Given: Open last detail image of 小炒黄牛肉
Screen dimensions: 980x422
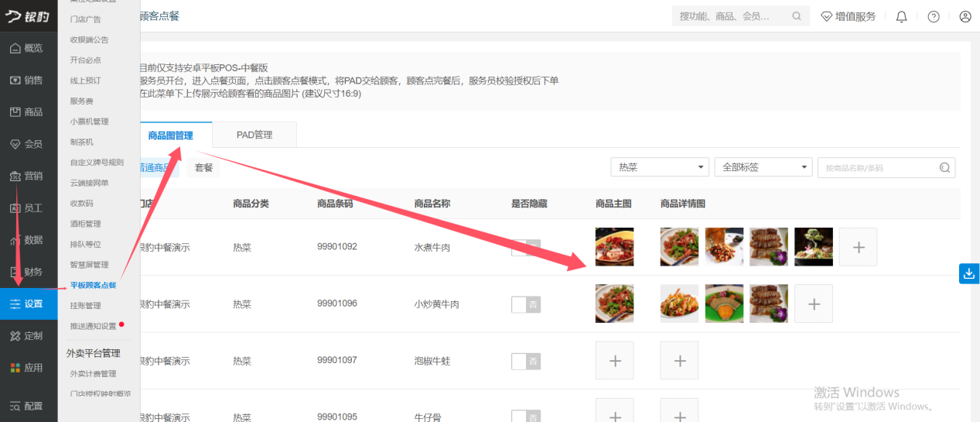Looking at the screenshot, I should [769, 304].
